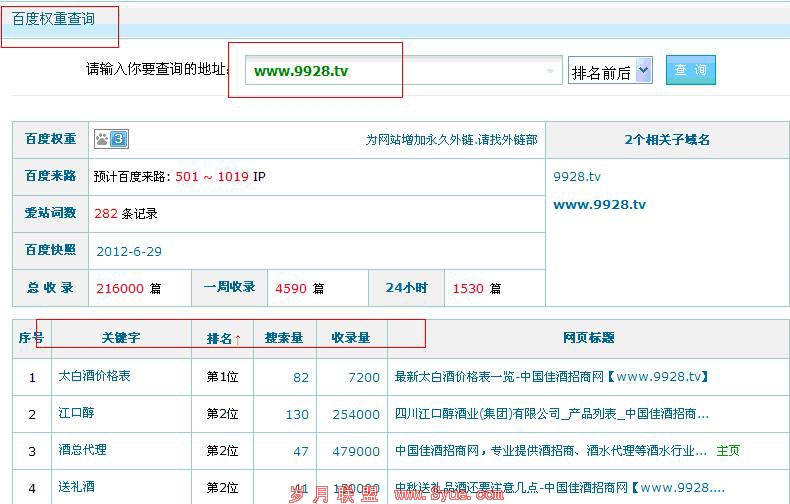Viewport: 790px width, 504px height.
Task: Click the Baidu weight 3 paw icon
Action: tap(111, 139)
